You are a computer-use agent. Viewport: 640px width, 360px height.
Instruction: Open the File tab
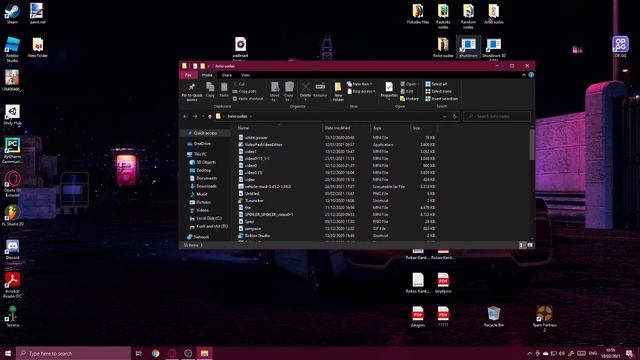[188, 75]
